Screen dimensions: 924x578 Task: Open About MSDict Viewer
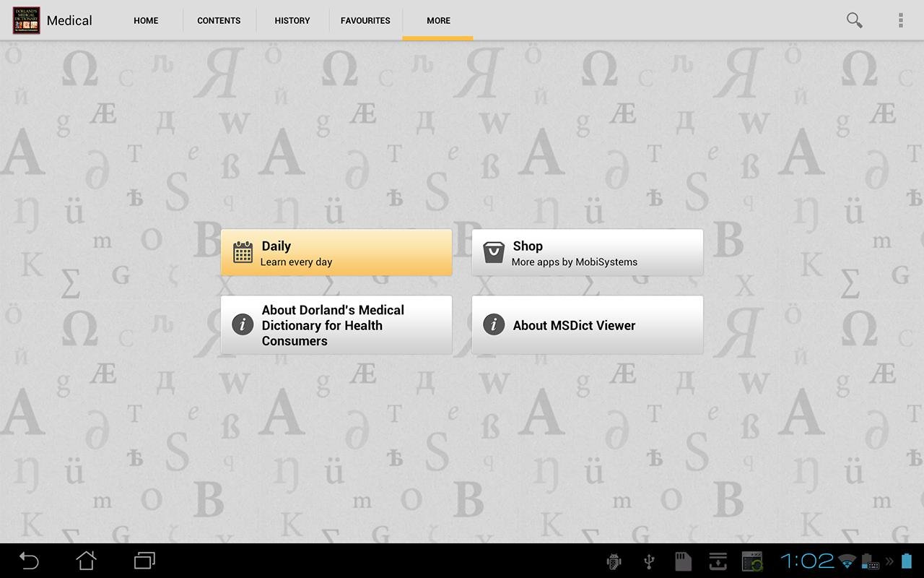click(x=588, y=325)
